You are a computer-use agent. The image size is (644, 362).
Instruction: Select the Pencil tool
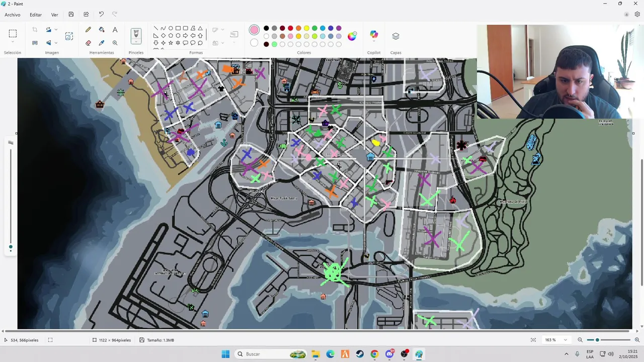coord(89,30)
